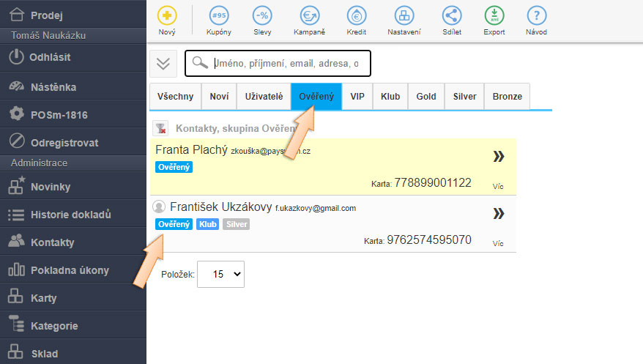Expand František Ukzákovy details arrow

499,213
